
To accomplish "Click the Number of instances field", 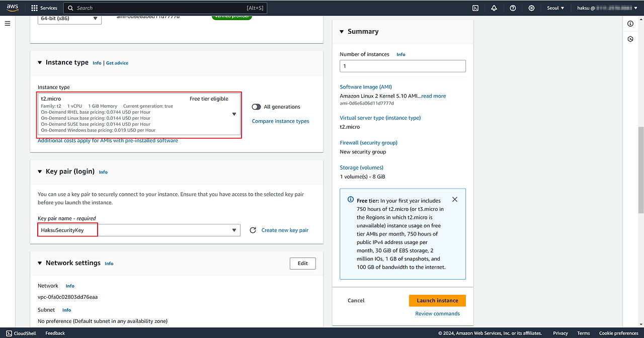I will pos(403,66).
